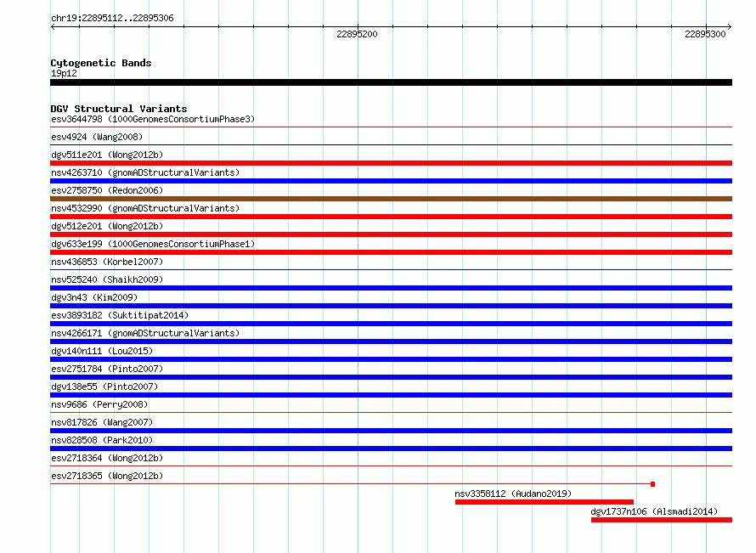Open variant nsv525240 (Shaikh2009) label
Screen dimensions: 756x553
107,279
